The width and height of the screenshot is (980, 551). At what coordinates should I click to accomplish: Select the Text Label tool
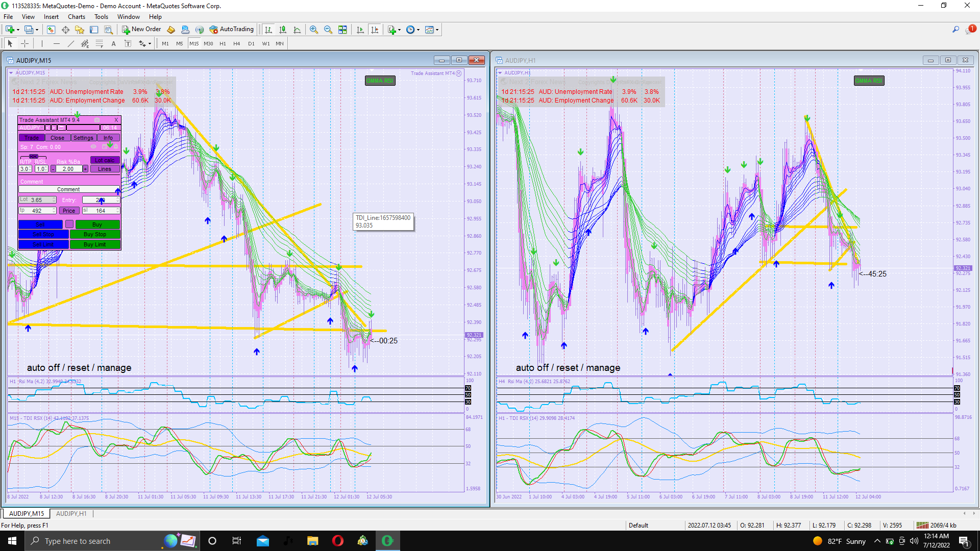coord(128,44)
